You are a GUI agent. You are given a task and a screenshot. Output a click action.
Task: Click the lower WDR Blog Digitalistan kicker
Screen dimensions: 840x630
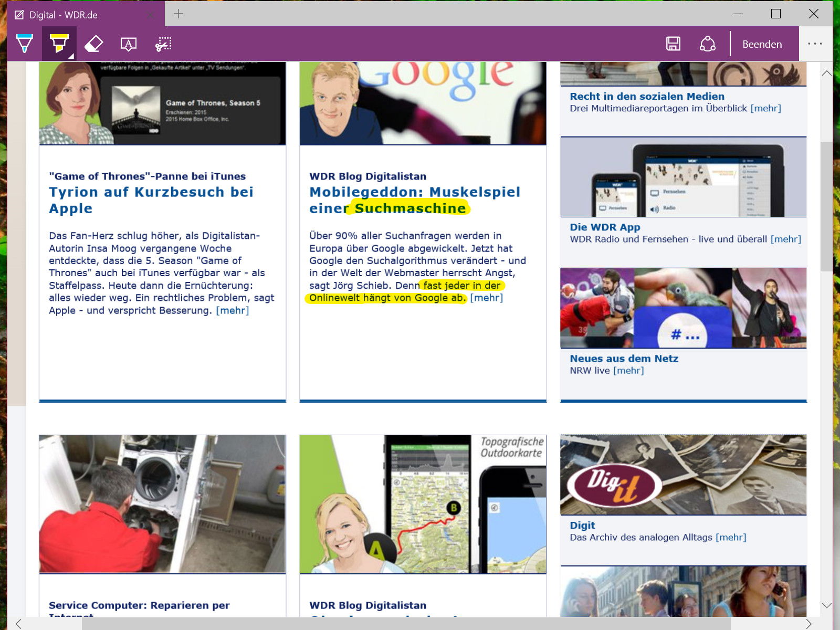tap(367, 605)
